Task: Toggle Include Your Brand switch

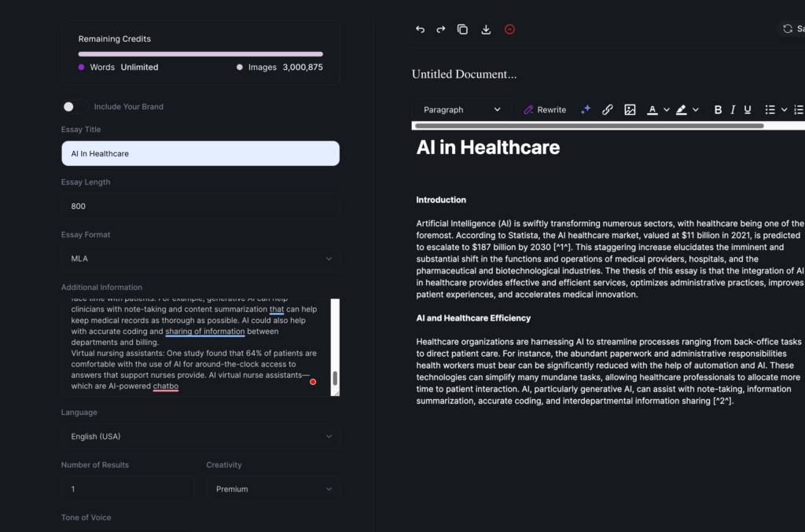Action: tap(74, 107)
